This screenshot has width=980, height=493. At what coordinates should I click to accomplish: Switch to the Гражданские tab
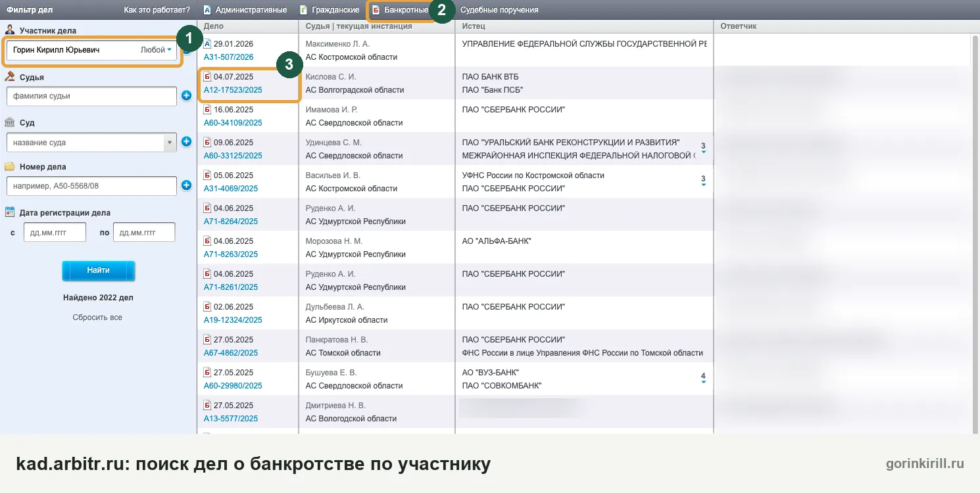(330, 10)
